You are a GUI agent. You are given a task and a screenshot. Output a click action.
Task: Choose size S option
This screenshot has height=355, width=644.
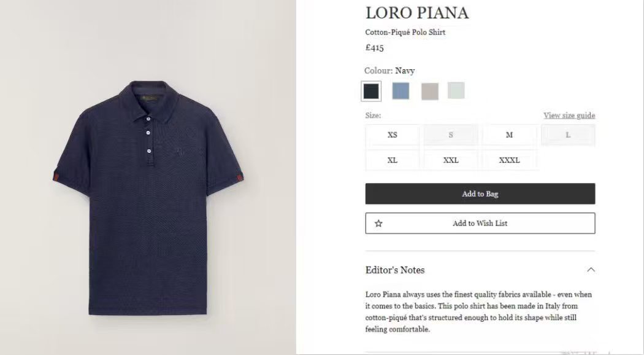(451, 135)
